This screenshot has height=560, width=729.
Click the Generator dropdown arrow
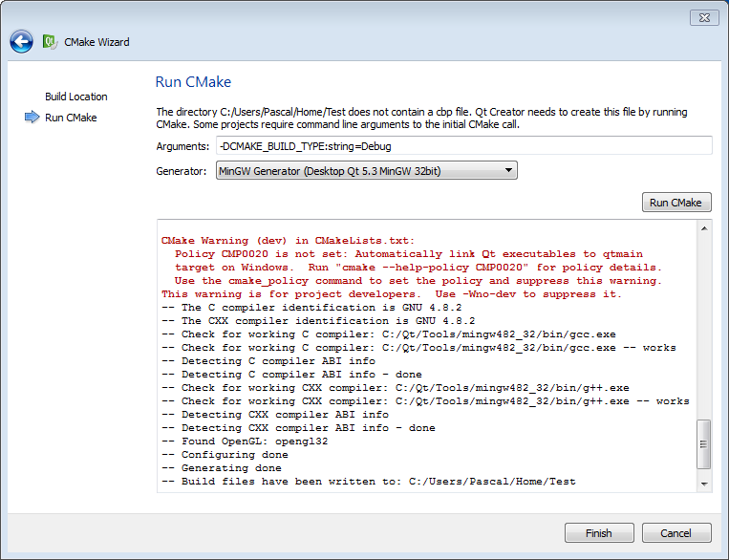(508, 171)
